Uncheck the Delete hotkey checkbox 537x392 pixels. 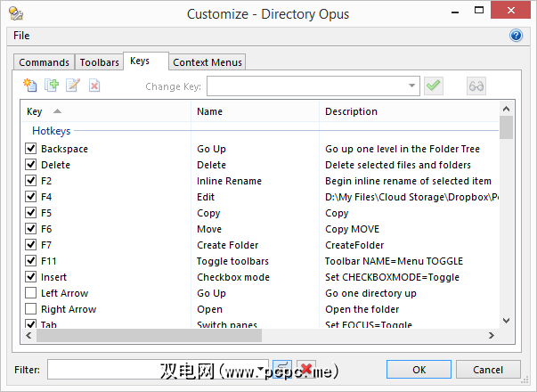(31, 165)
